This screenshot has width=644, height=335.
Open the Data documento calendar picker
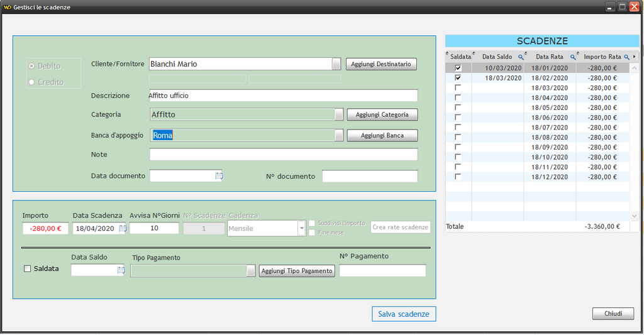(219, 176)
